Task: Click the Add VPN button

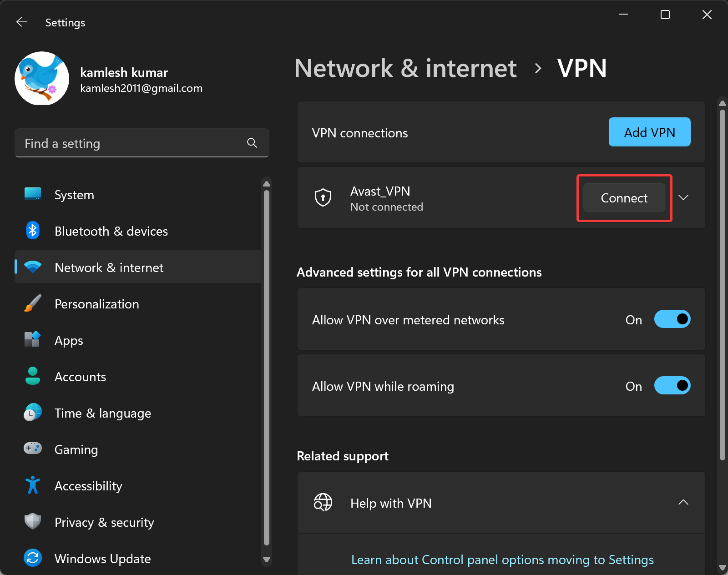Action: click(649, 132)
